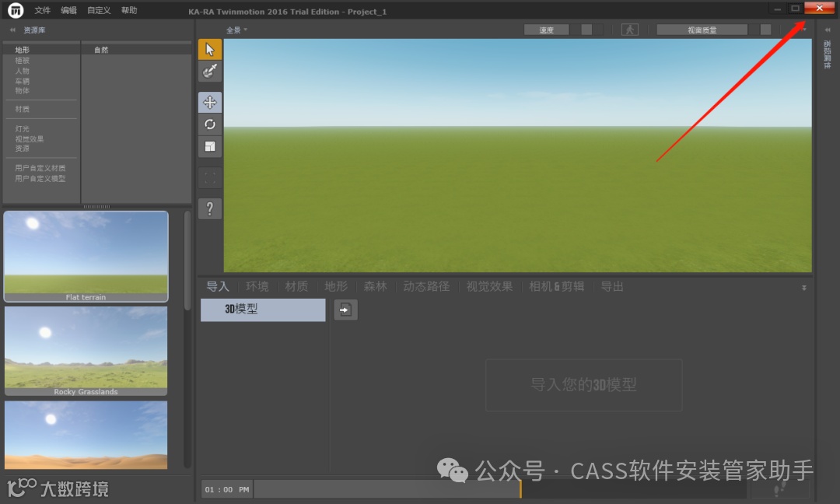Switch to the 导入 tab

click(x=218, y=286)
